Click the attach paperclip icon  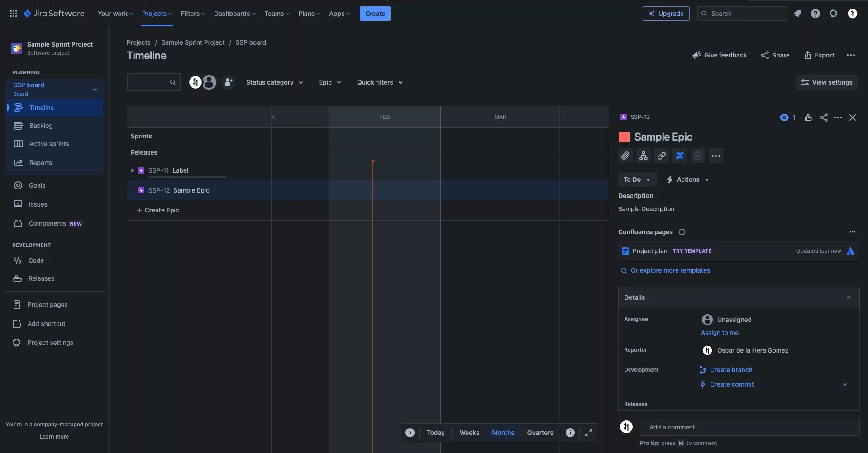pos(625,156)
